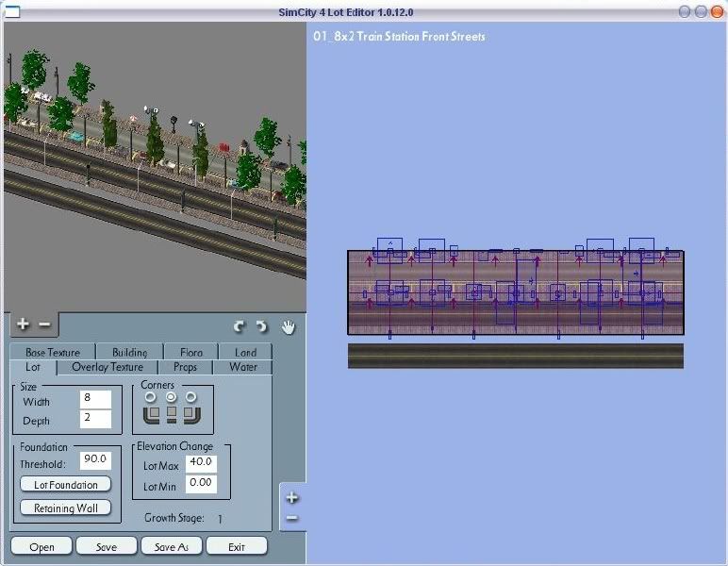This screenshot has height=566, width=728.
Task: Click the Save As button
Action: [x=172, y=546]
